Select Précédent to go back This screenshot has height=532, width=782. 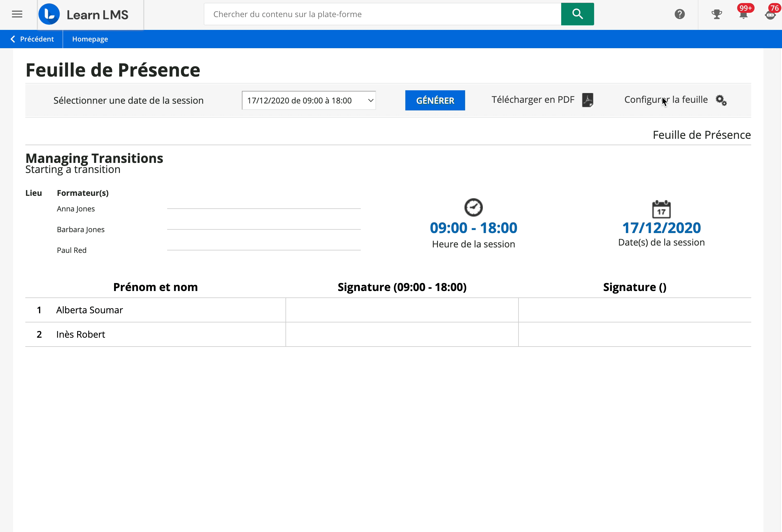point(36,39)
